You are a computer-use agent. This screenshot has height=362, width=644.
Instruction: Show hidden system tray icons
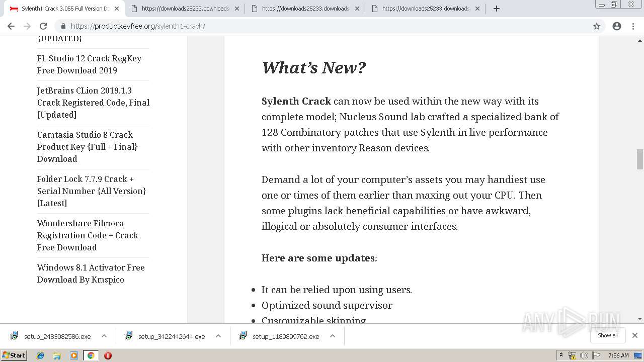tap(561, 355)
